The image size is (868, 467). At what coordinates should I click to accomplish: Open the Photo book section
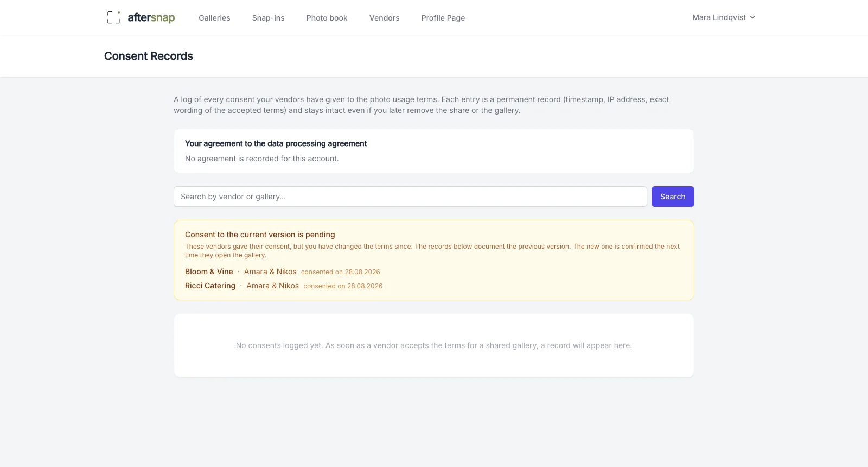coord(327,18)
